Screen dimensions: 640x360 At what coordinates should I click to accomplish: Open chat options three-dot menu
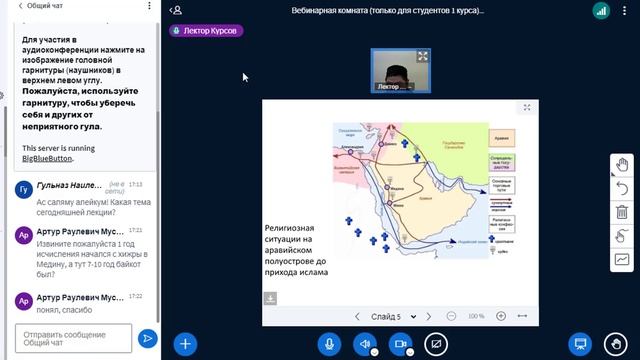click(x=149, y=6)
